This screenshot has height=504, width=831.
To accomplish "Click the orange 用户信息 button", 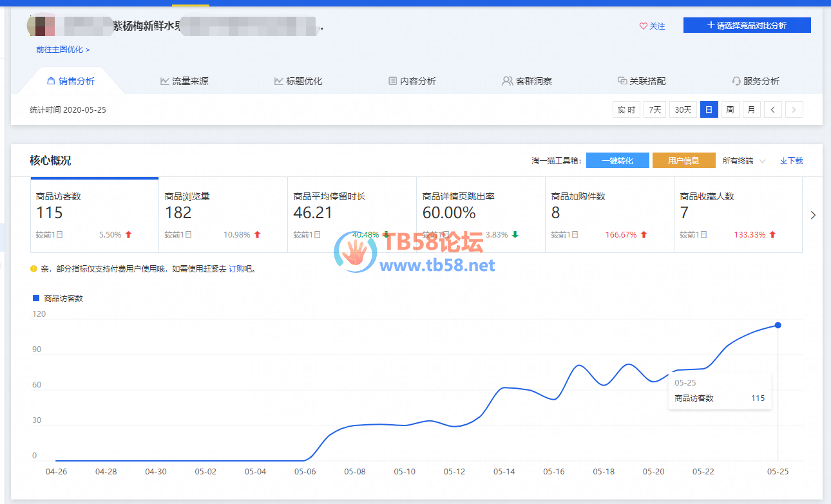I will point(683,161).
